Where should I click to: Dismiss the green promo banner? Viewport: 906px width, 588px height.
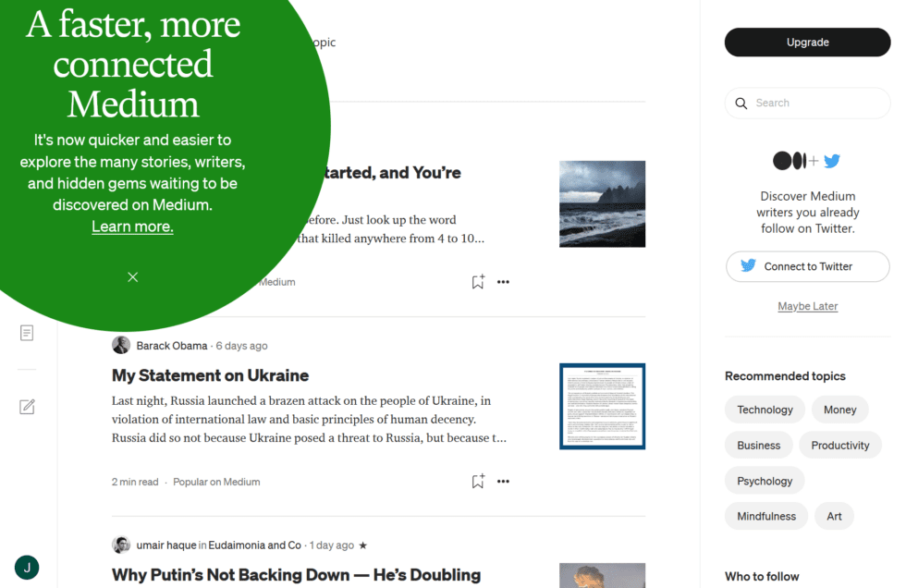pos(132,276)
